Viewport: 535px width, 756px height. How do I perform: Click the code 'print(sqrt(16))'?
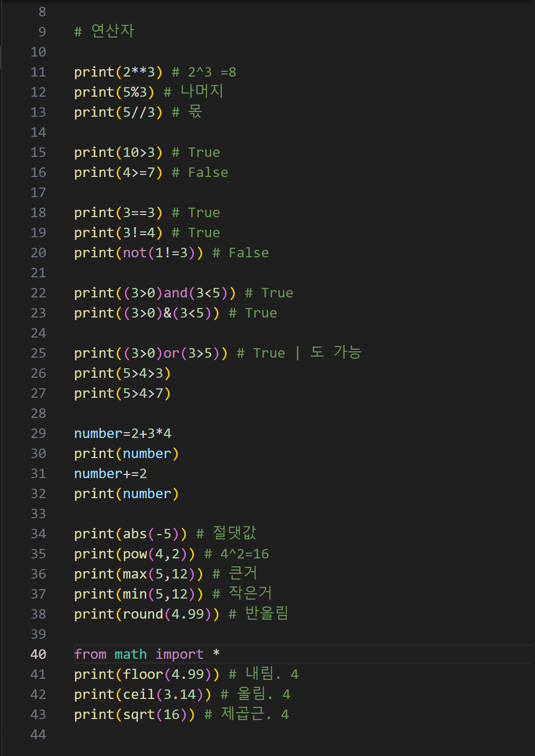coord(135,714)
